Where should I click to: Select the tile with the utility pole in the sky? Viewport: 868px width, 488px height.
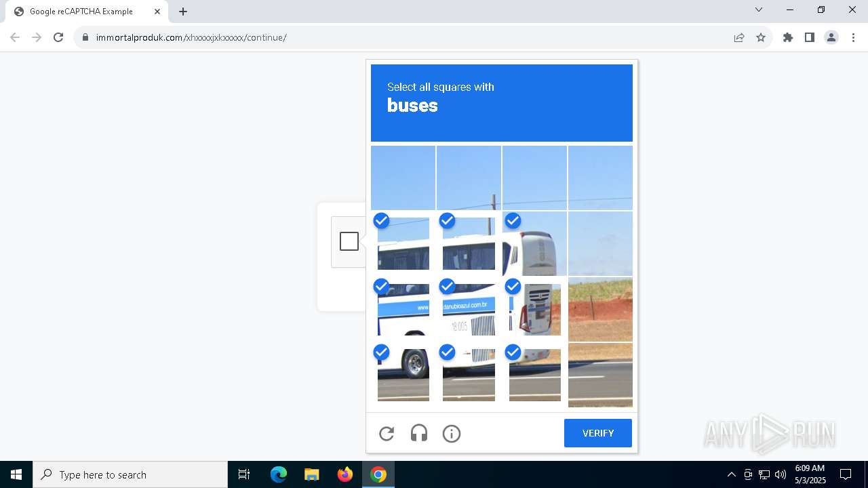coord(469,178)
